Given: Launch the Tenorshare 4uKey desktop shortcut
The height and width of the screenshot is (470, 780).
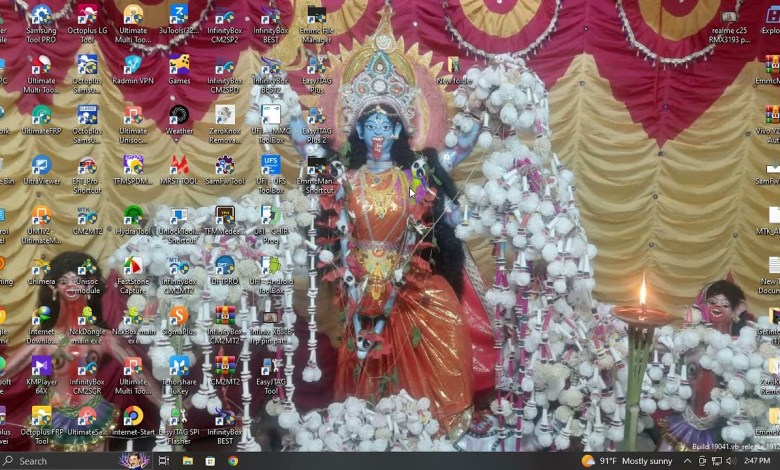Looking at the screenshot, I should click(x=179, y=366).
